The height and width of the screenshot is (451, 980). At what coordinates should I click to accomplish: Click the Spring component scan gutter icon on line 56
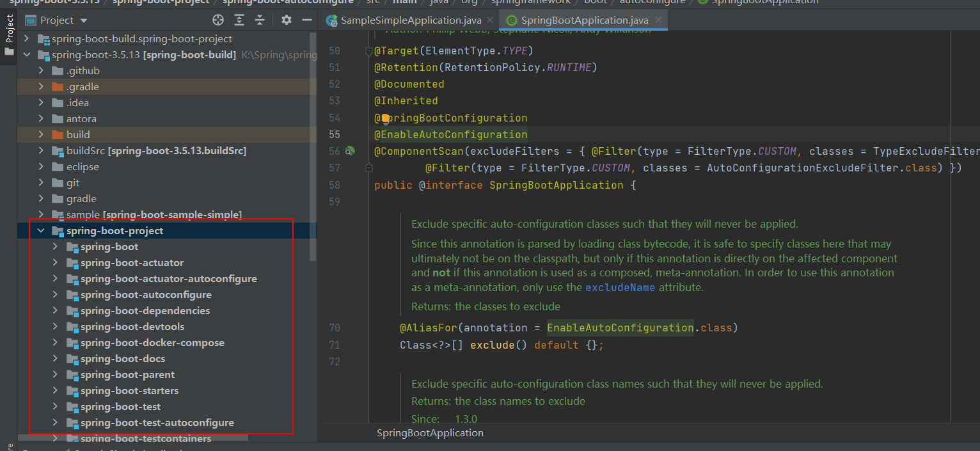click(350, 151)
